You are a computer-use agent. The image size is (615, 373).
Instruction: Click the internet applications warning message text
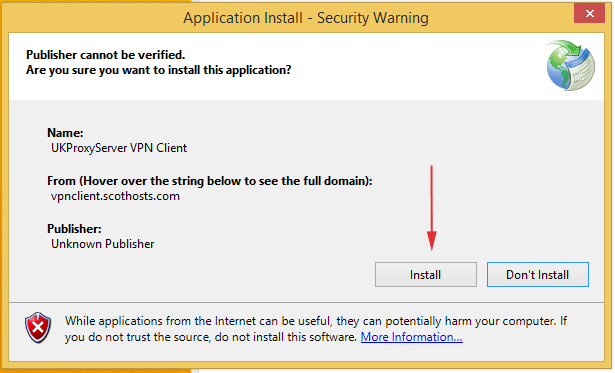tap(316, 329)
